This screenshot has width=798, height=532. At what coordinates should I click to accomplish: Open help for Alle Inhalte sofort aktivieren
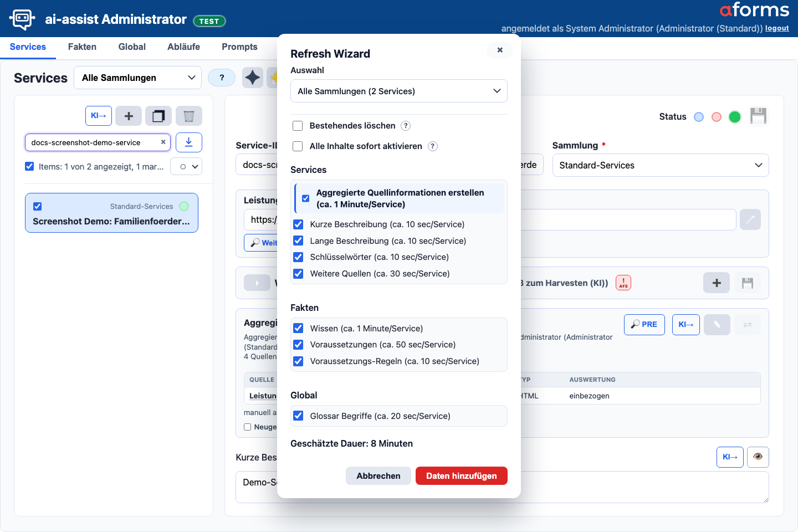pos(433,146)
